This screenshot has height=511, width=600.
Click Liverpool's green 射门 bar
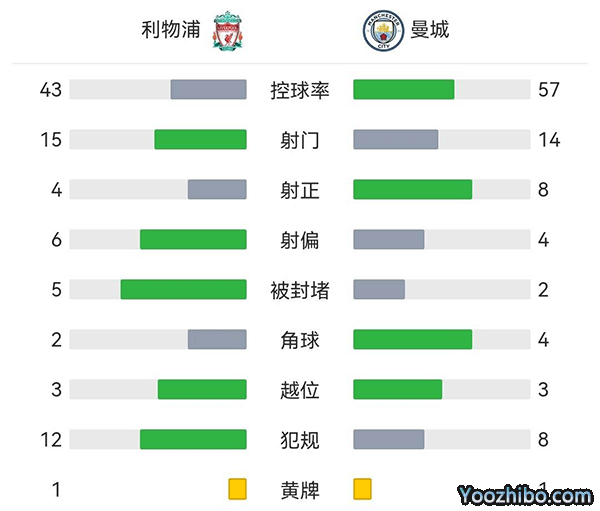(200, 140)
